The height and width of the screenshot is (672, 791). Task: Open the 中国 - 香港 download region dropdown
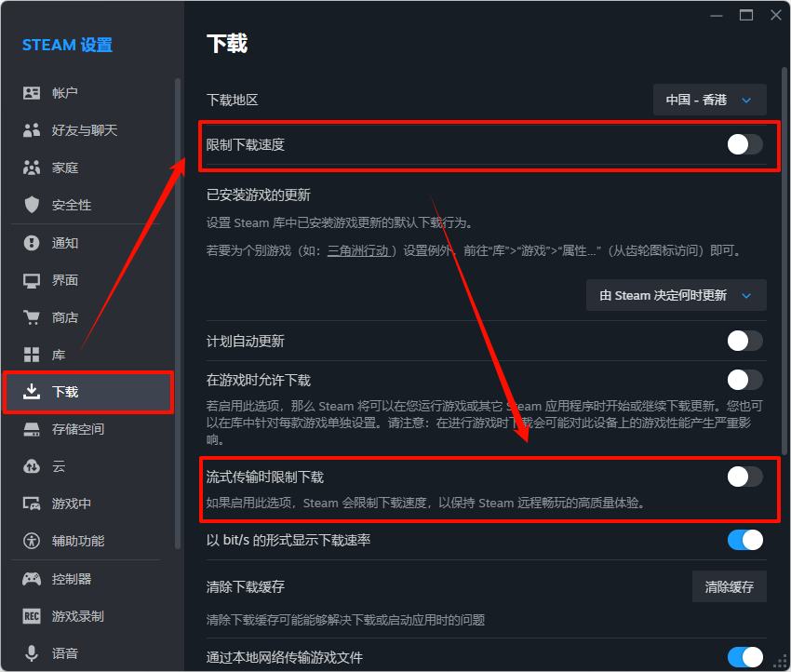709,100
